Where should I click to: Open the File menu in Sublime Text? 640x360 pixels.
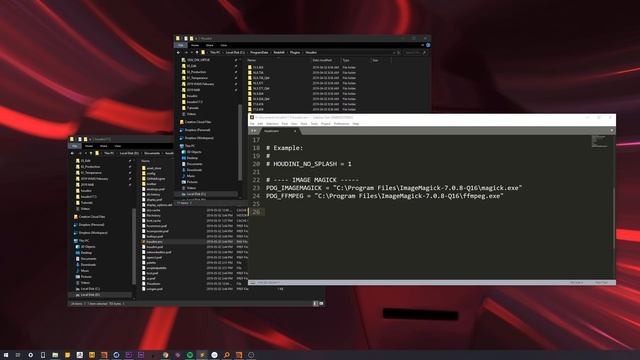click(x=252, y=124)
